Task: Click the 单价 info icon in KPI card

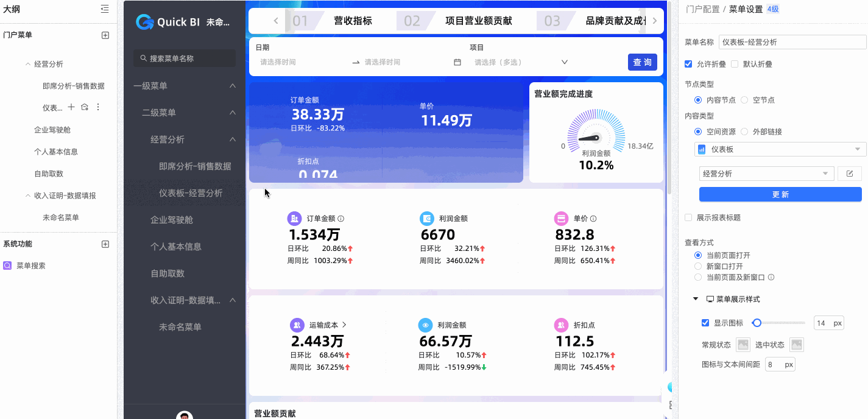Action: pyautogui.click(x=593, y=219)
